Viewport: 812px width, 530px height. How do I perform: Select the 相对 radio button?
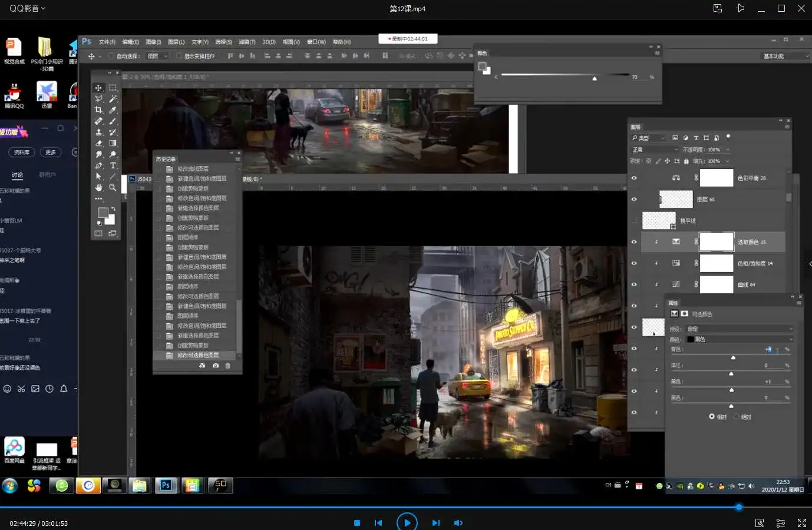(712, 416)
